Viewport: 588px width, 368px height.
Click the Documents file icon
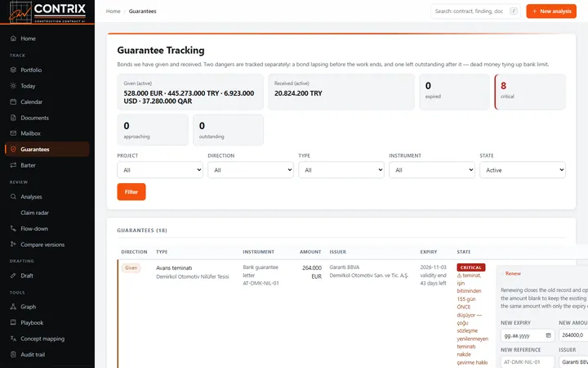[x=13, y=118]
